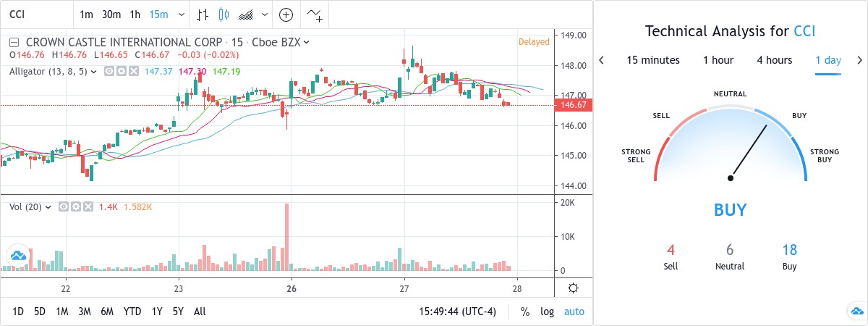Screen dimensions: 868x326
Task: Switch to the 4 hours tab
Action: click(775, 60)
